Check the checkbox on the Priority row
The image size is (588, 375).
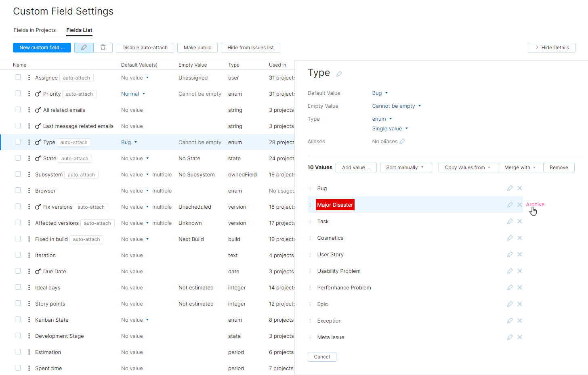click(x=18, y=93)
